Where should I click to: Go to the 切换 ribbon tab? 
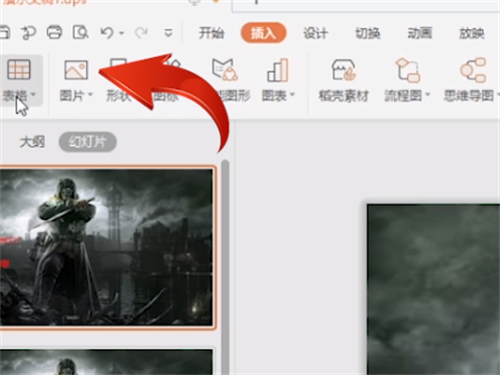click(x=368, y=33)
